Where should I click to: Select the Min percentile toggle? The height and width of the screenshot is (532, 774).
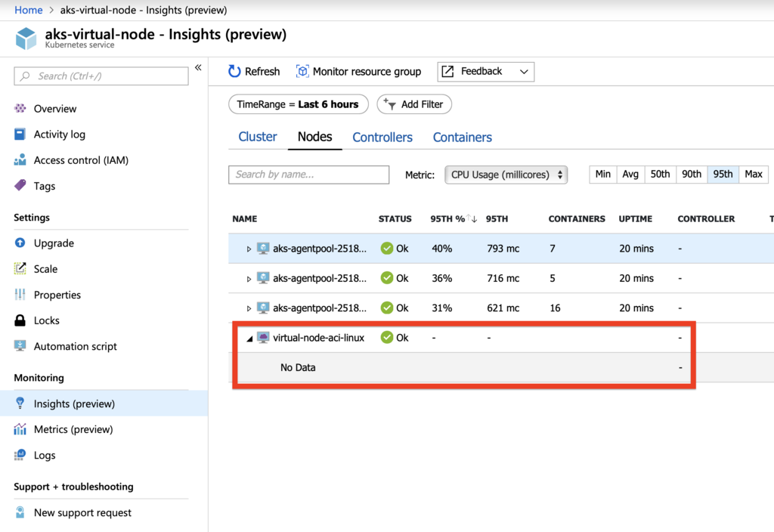pyautogui.click(x=602, y=175)
